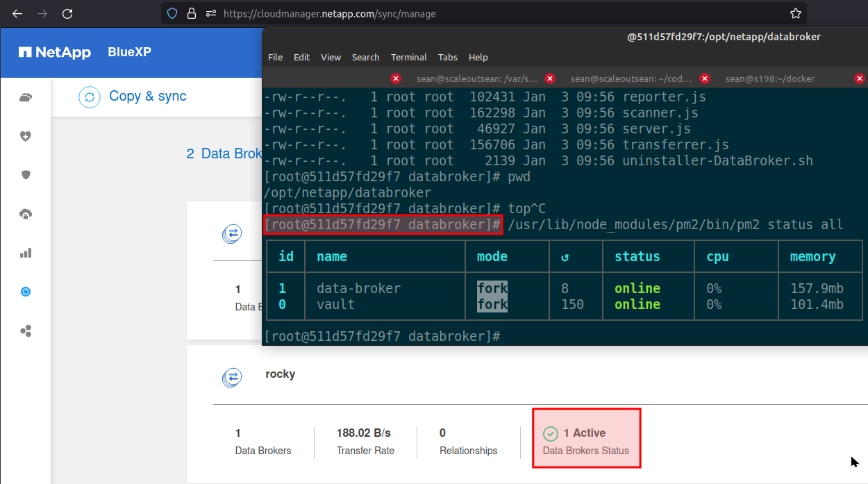
Task: Open the protection shield sidebar icon
Action: [26, 175]
